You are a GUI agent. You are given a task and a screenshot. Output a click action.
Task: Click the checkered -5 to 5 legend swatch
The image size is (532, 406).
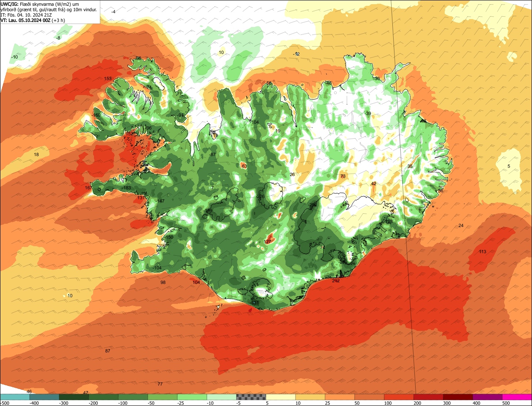click(251, 397)
